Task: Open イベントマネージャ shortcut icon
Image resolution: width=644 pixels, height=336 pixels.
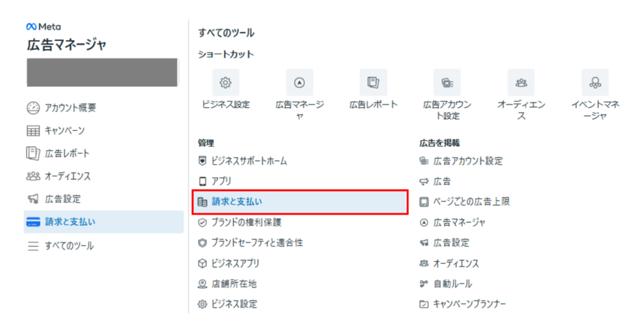Action: tap(595, 82)
